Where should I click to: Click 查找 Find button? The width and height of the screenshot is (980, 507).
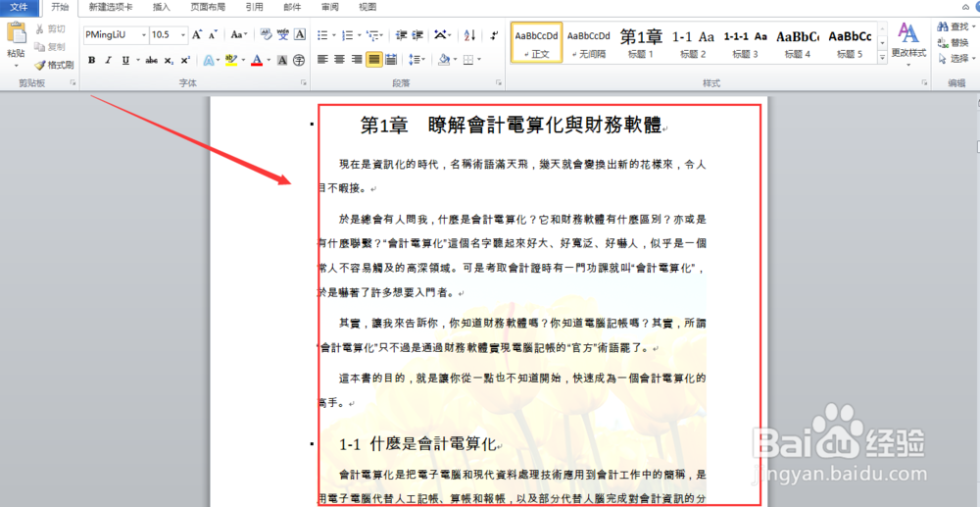click(x=955, y=26)
